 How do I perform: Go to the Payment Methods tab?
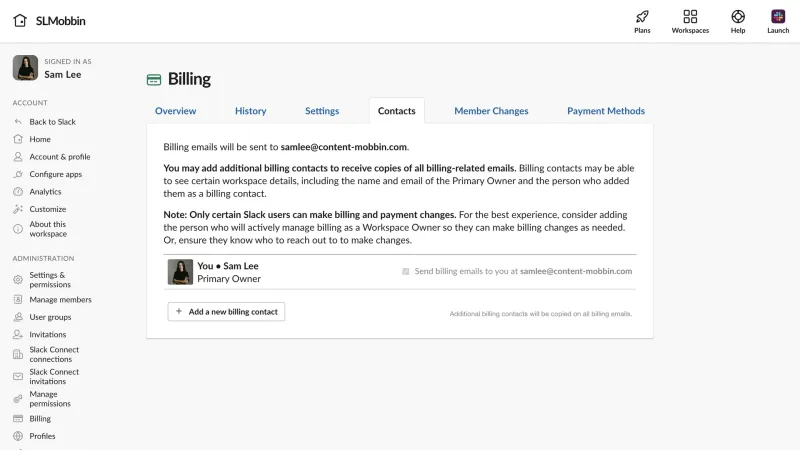(x=606, y=111)
